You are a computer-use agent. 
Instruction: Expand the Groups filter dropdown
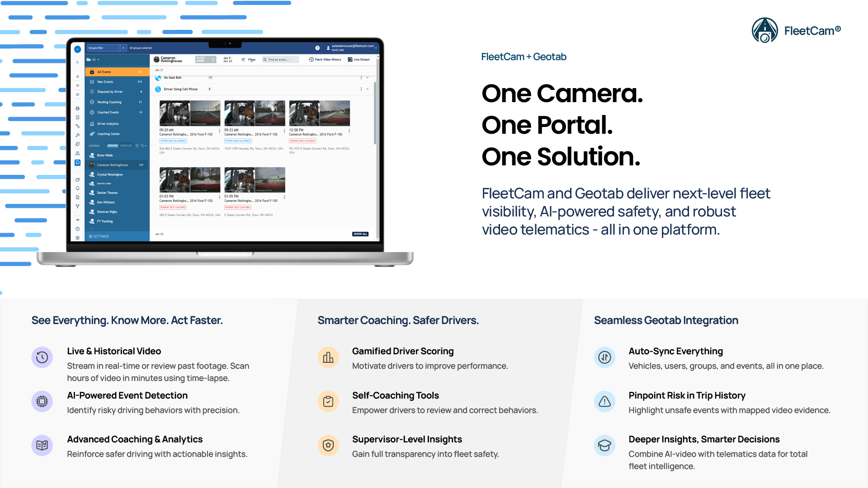(x=123, y=48)
